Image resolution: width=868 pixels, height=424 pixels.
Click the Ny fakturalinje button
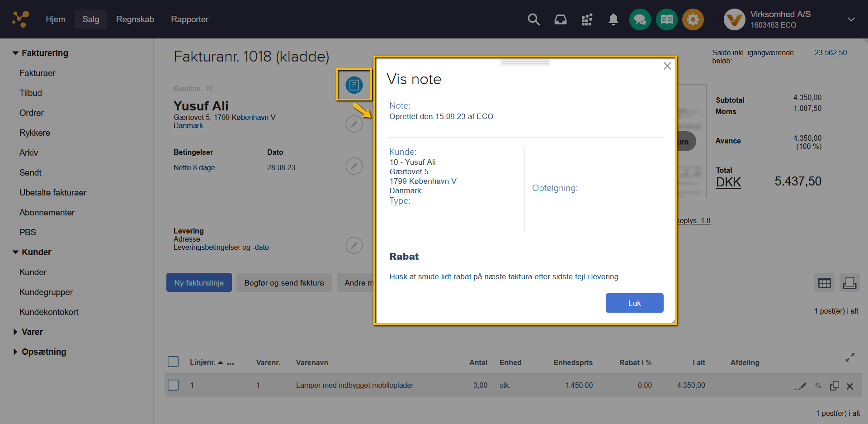pyautogui.click(x=199, y=282)
